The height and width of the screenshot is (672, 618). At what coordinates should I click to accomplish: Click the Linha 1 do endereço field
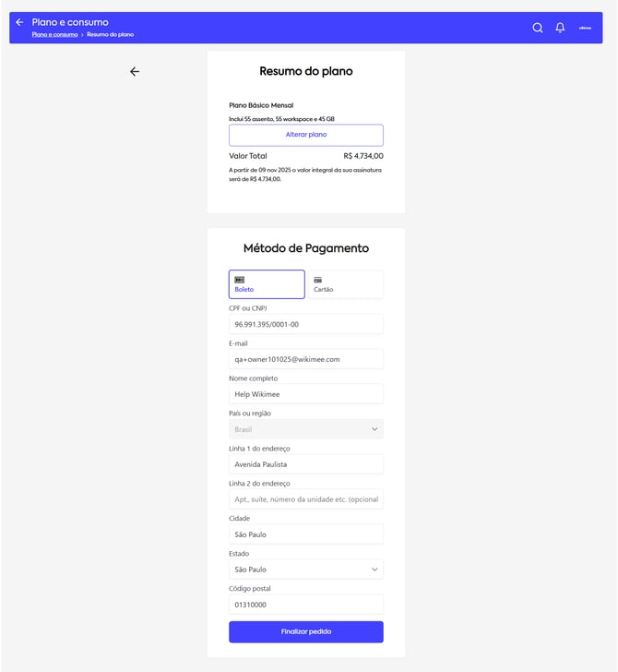tap(305, 464)
